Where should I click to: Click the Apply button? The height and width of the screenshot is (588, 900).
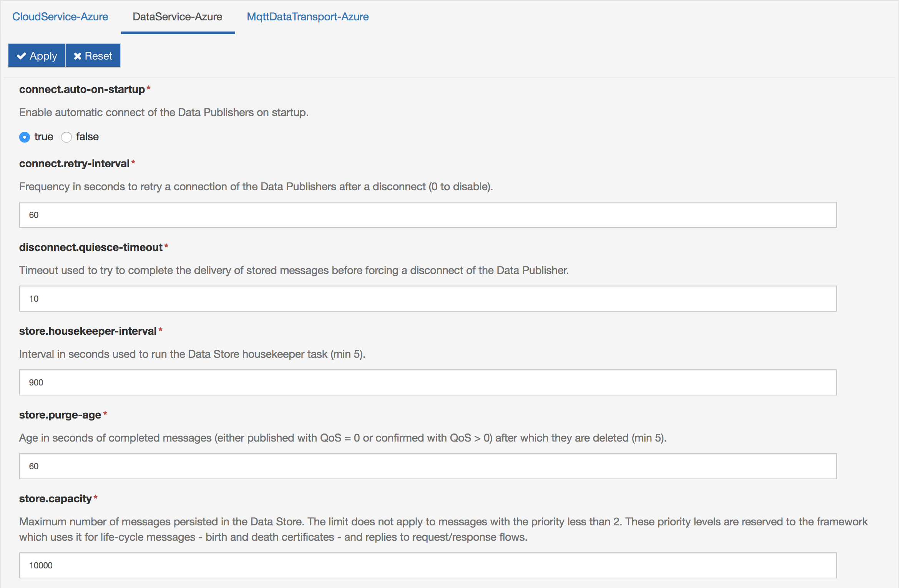click(37, 56)
